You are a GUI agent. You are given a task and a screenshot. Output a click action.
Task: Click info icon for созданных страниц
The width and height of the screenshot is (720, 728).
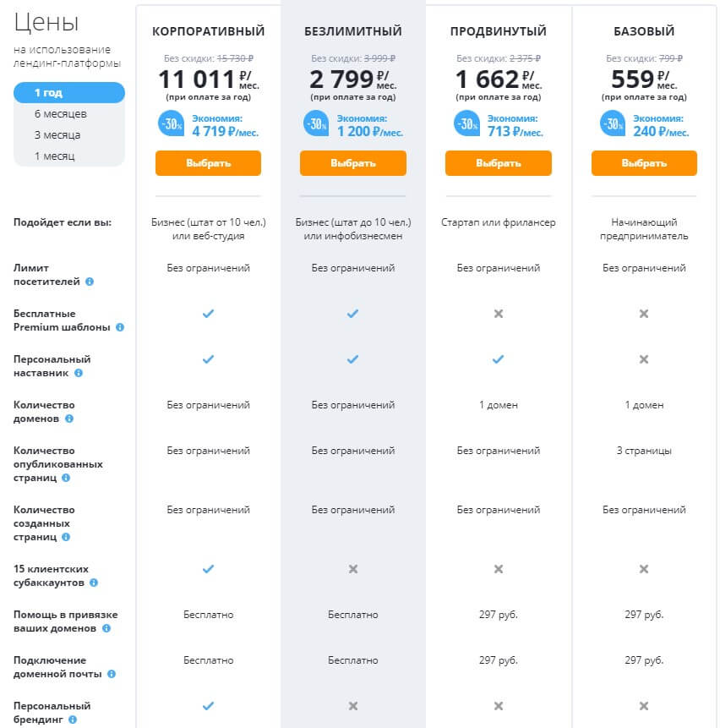click(x=66, y=537)
